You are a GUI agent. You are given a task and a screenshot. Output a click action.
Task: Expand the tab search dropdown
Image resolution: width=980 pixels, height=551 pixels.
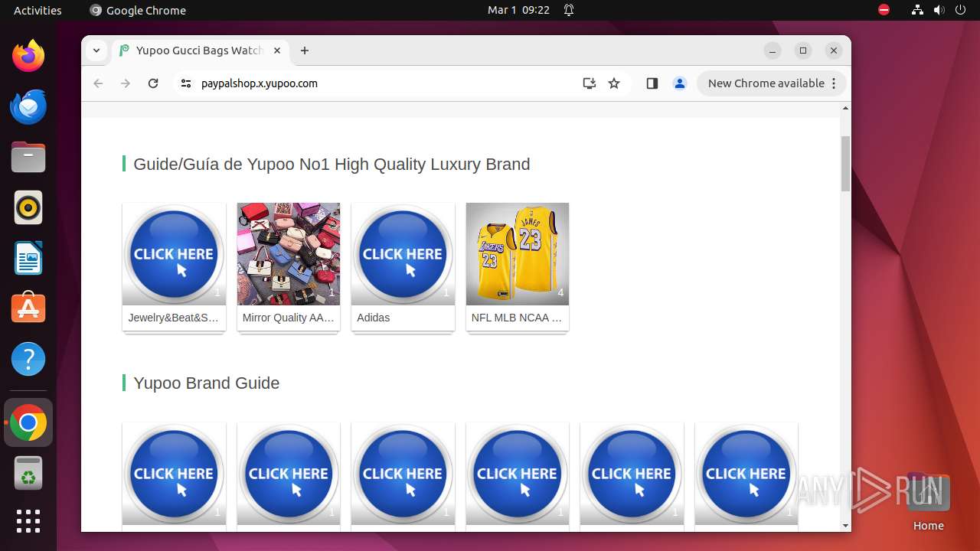click(96, 51)
